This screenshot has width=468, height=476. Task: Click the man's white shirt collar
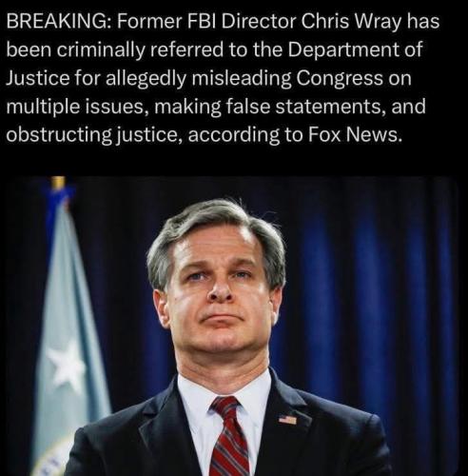pos(222,392)
